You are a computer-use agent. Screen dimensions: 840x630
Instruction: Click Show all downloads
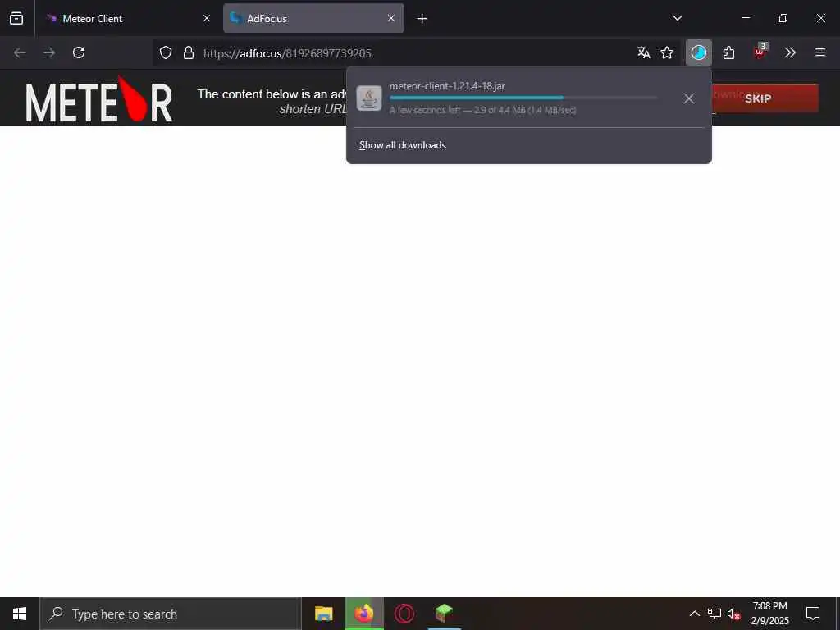coord(402,145)
